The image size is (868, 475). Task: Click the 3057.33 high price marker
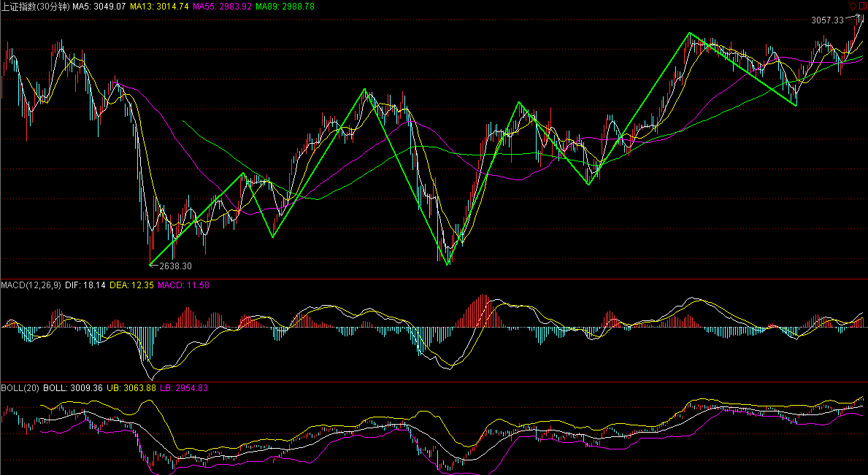pyautogui.click(x=828, y=20)
